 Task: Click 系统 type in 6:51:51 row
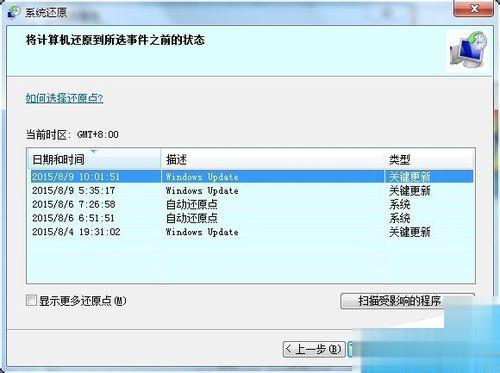click(x=400, y=218)
